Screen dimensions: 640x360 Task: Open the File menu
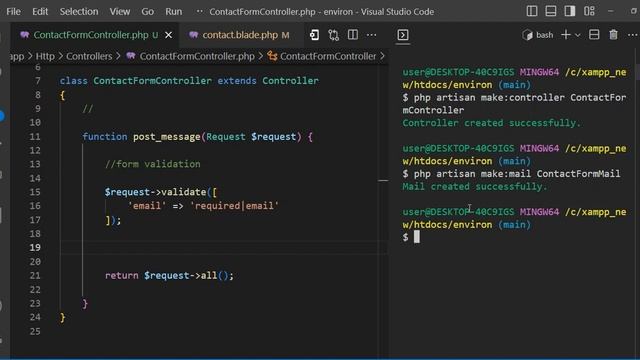point(13,11)
